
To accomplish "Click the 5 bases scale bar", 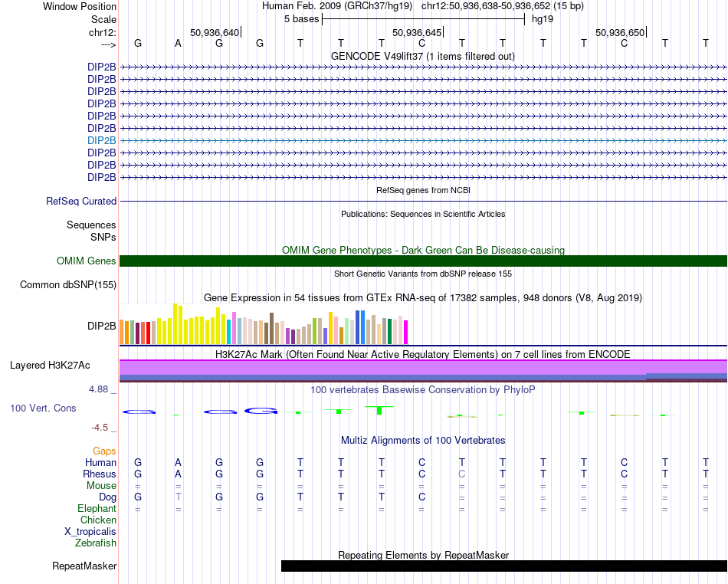I will tap(423, 19).
